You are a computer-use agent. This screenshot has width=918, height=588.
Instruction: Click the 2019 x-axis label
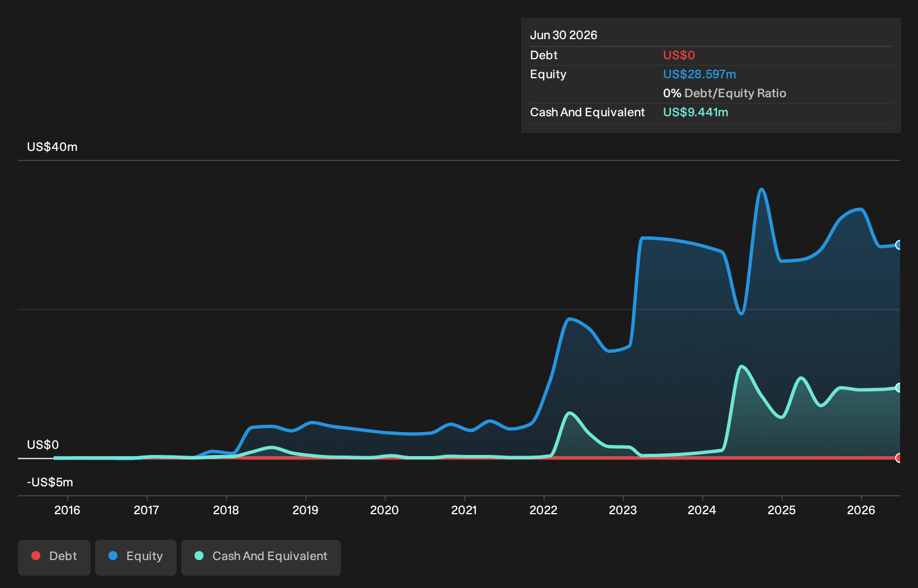coord(305,510)
